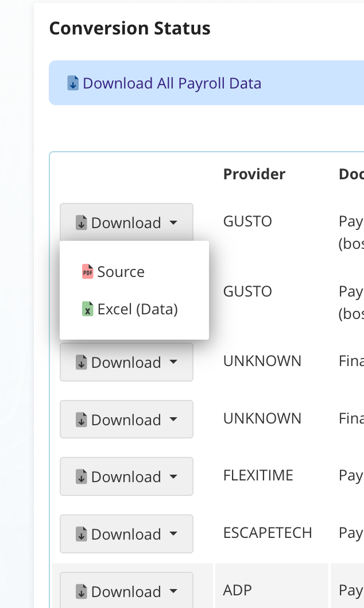Viewport: 364px width, 608px height.
Task: Click the Provider column header
Action: point(254,174)
